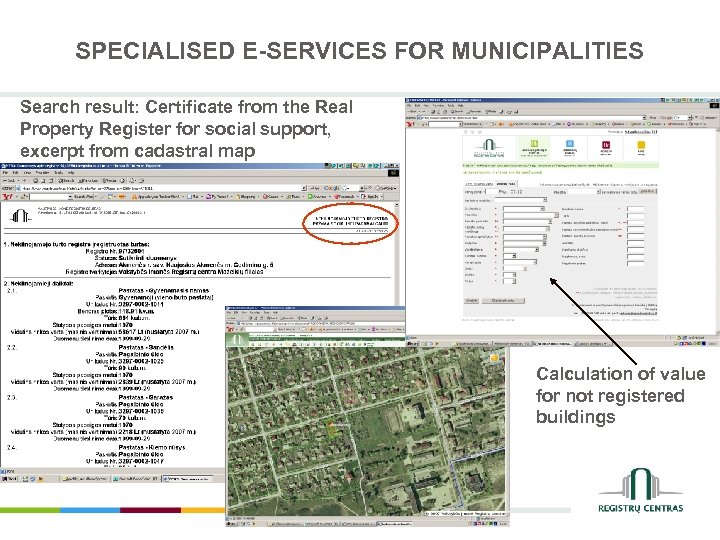Click the Start button under certificate window
This screenshot has width=720, height=540.
pyautogui.click(x=9, y=478)
